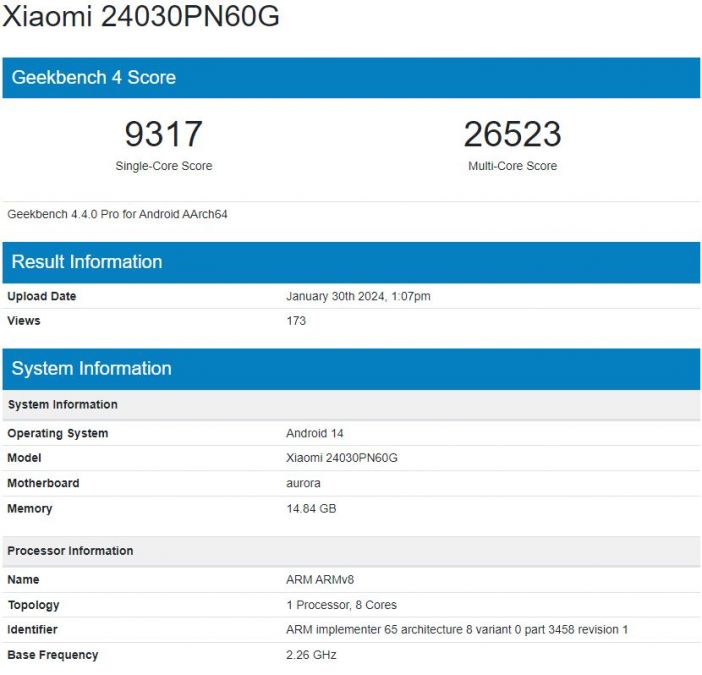The height and width of the screenshot is (675, 702).
Task: Select the Geekbench 4 Score header
Action: click(x=351, y=77)
